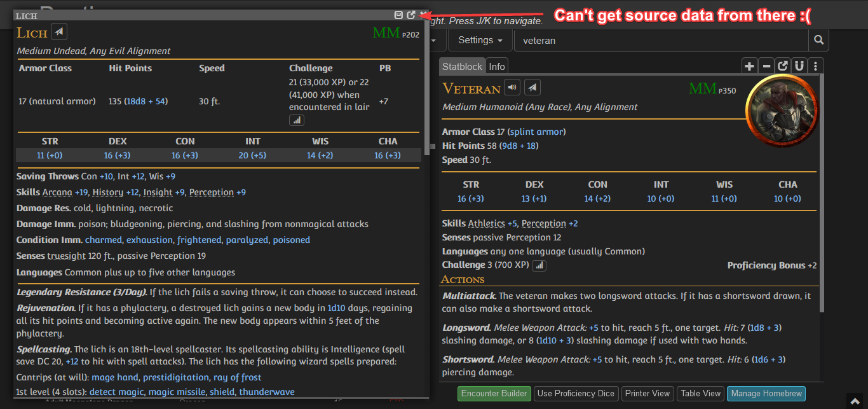
Task: Open the Settings dropdown menu
Action: (x=480, y=39)
